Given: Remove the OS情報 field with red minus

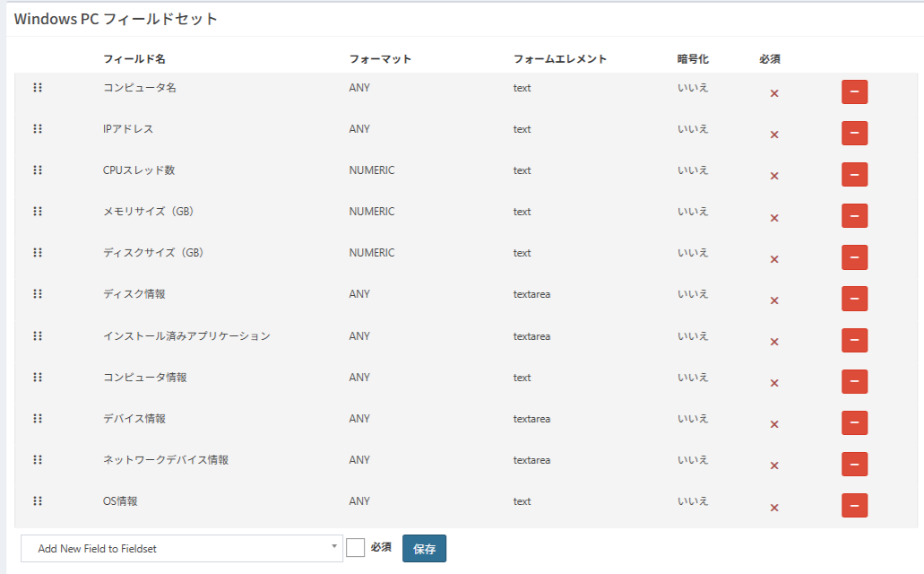Looking at the screenshot, I should point(854,506).
